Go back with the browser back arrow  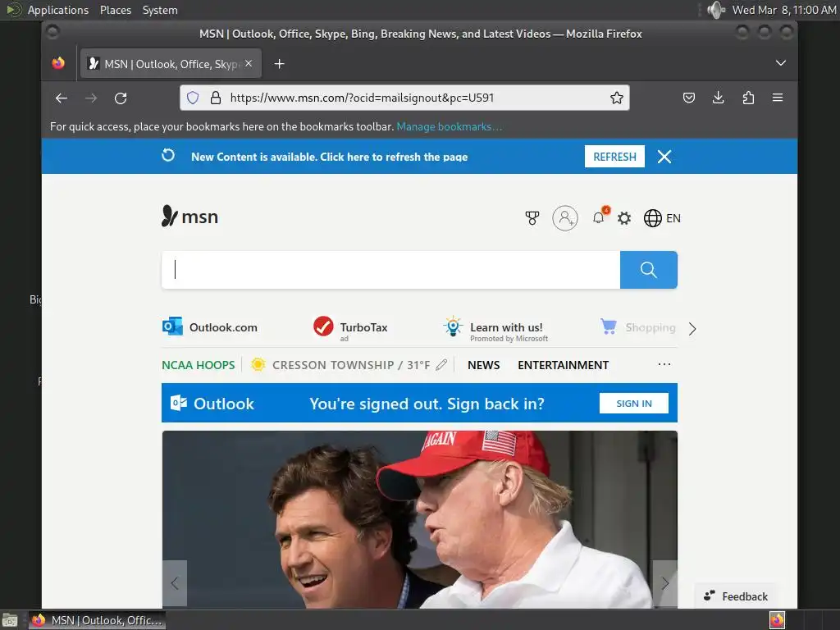click(x=62, y=98)
